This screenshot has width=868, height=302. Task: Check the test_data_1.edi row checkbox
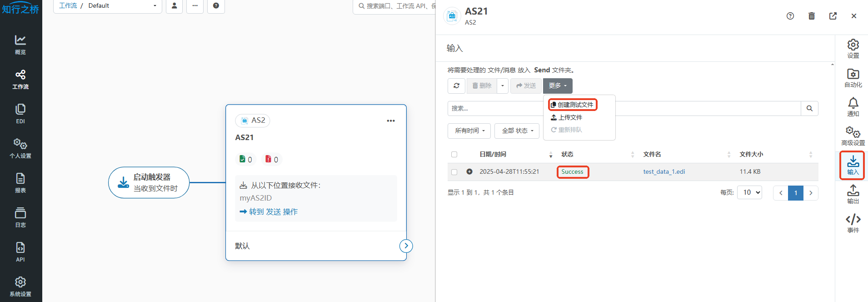coord(454,172)
